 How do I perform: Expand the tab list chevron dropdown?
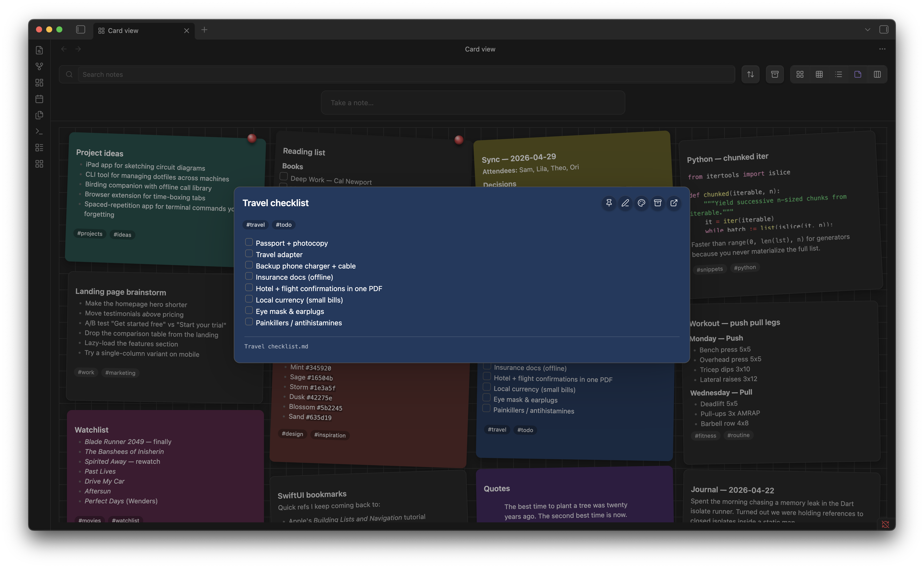867,30
